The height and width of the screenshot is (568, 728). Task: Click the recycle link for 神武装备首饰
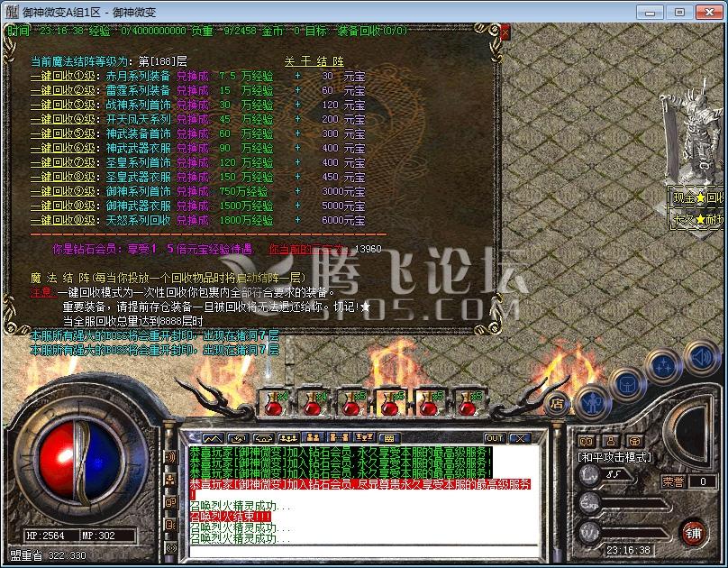pyautogui.click(x=63, y=133)
